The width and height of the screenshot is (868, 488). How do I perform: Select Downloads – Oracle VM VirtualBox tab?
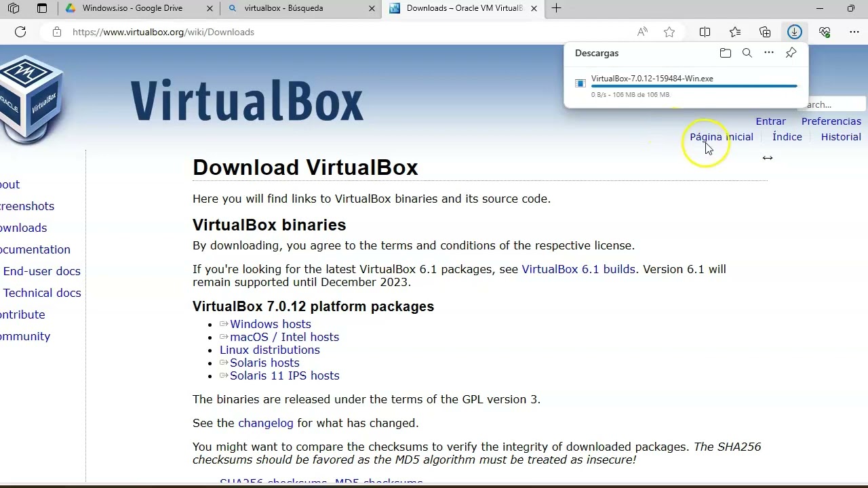(x=463, y=9)
